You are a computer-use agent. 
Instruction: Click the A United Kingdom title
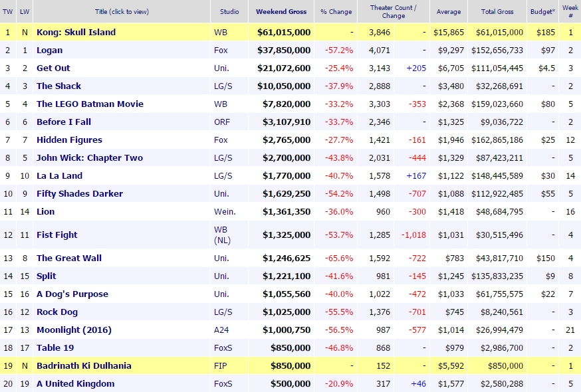point(75,384)
